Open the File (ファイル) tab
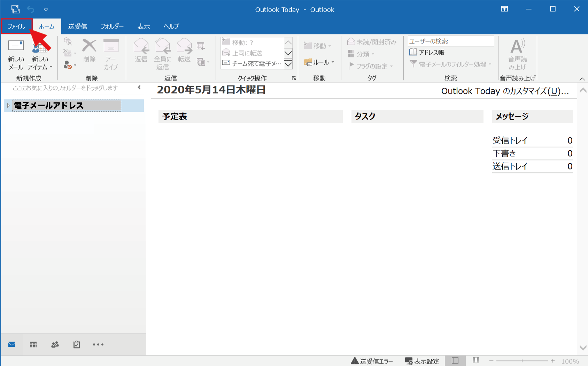Viewport: 588px width, 366px height. 16,26
